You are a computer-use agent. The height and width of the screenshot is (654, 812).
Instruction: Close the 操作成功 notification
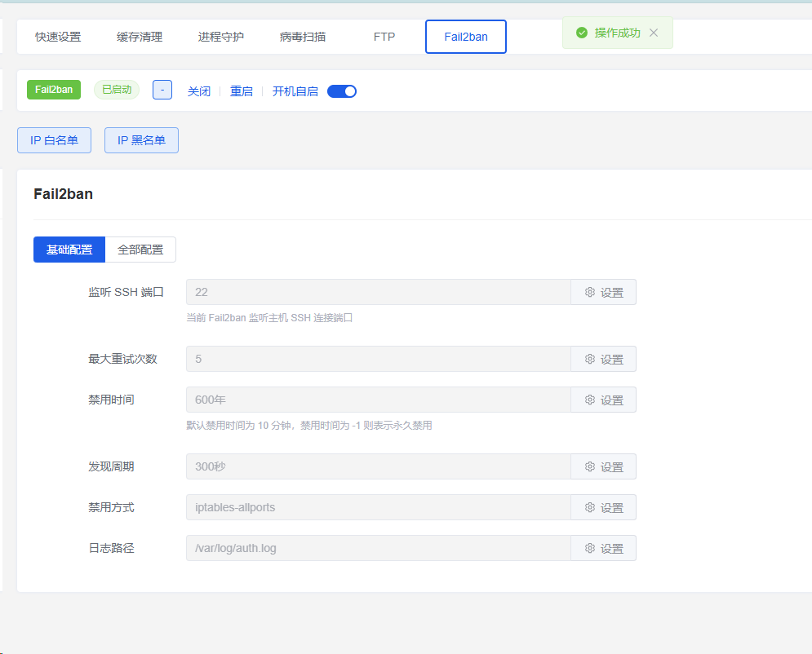(654, 33)
